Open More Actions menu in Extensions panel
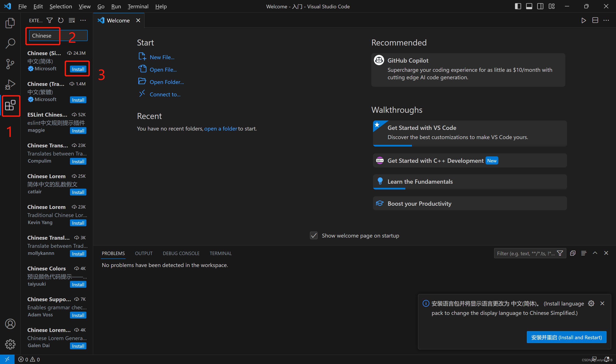This screenshot has height=364, width=616. (x=83, y=20)
